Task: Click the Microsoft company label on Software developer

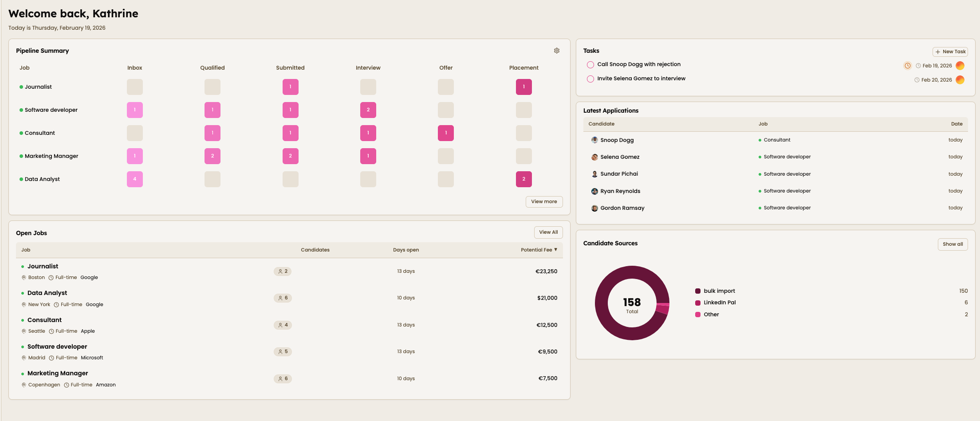Action: click(x=92, y=358)
